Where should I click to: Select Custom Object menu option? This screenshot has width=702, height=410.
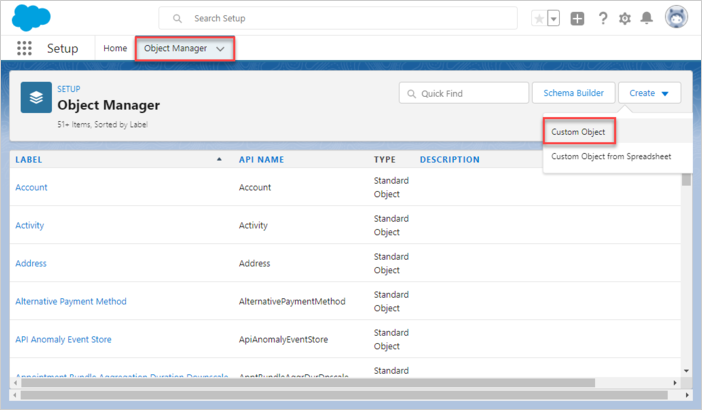578,132
